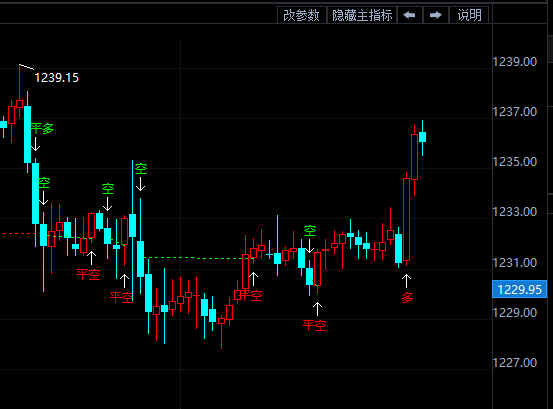The image size is (553, 409).
Task: Toggle 隐藏主指标 to hide main indicator
Action: pyautogui.click(x=362, y=15)
